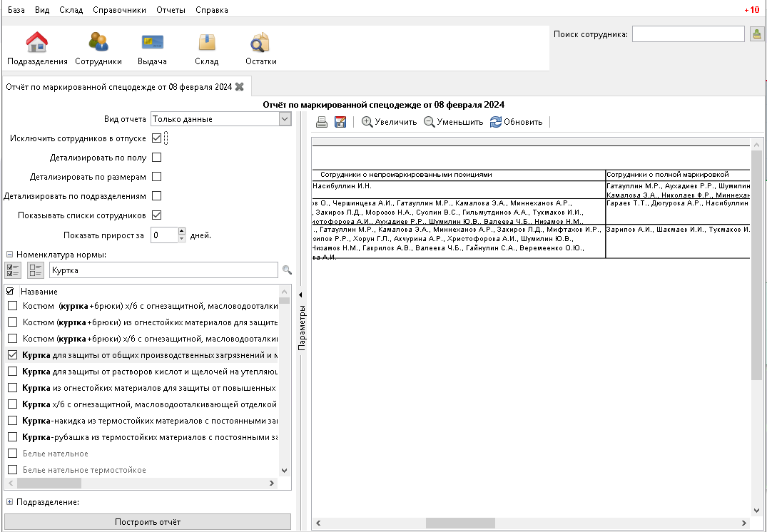
Task: Open the Подразделения section icon
Action: pos(37,43)
